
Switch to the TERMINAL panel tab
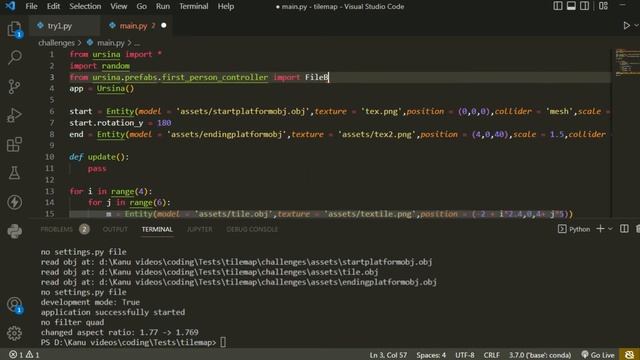(157, 229)
